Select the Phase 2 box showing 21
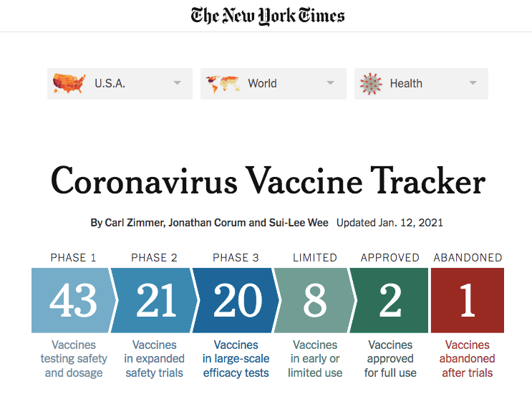 point(155,300)
